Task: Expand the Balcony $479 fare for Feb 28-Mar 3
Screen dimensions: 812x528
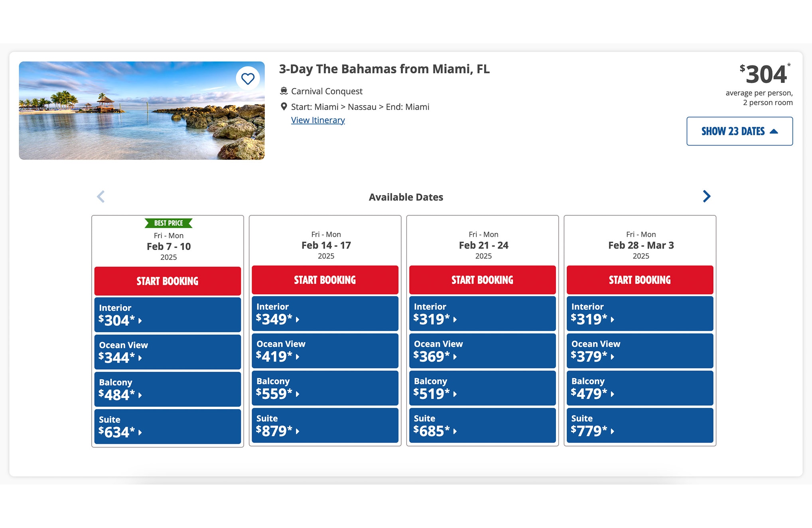Action: (639, 388)
